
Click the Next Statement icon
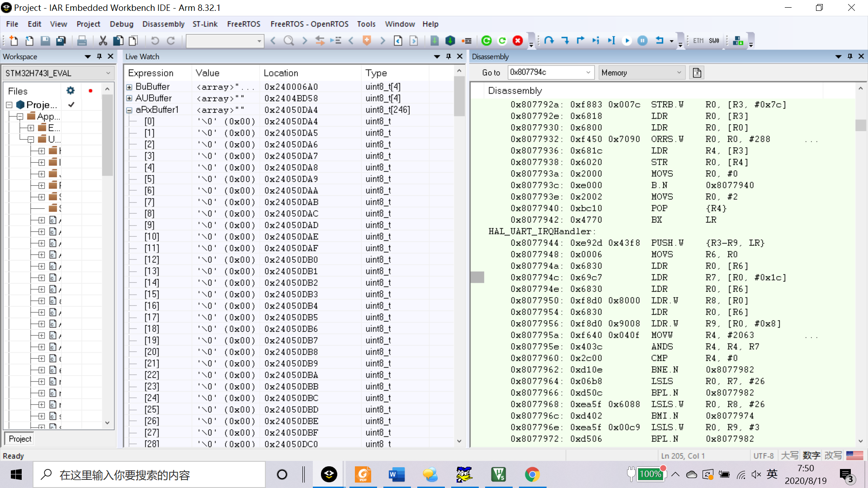pos(596,41)
